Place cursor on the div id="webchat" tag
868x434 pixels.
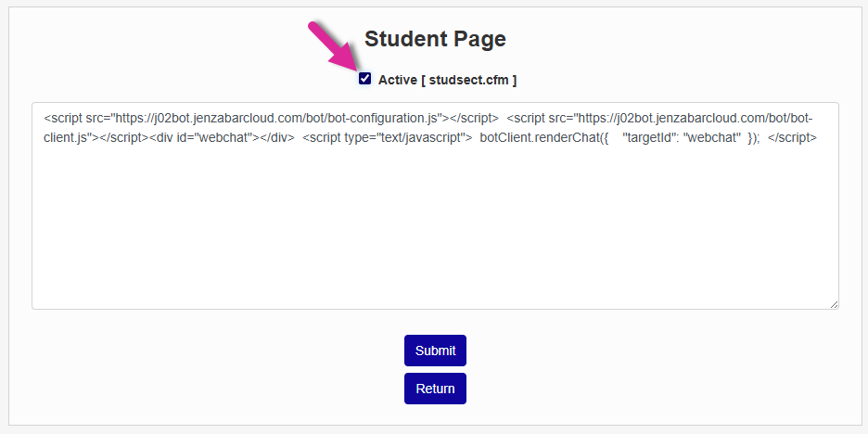(223, 137)
